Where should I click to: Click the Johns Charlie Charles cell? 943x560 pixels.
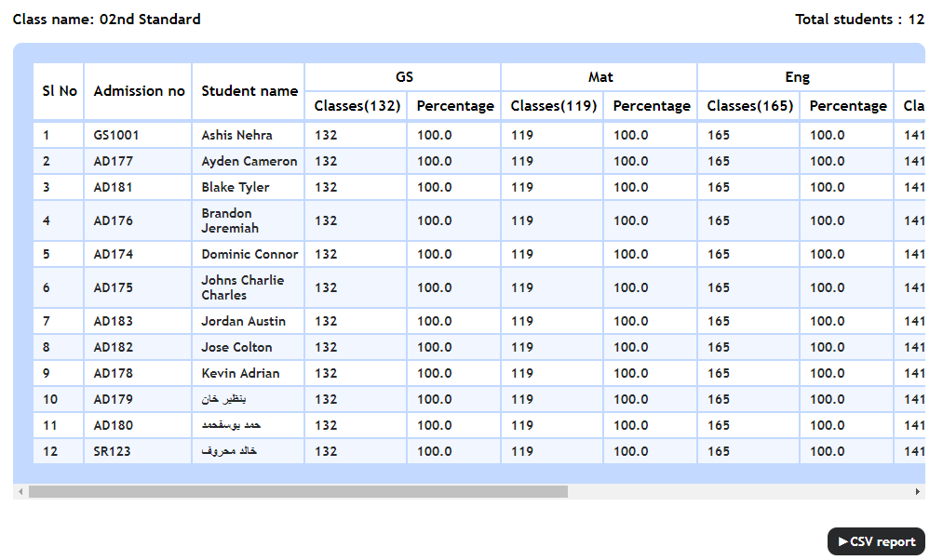point(242,287)
